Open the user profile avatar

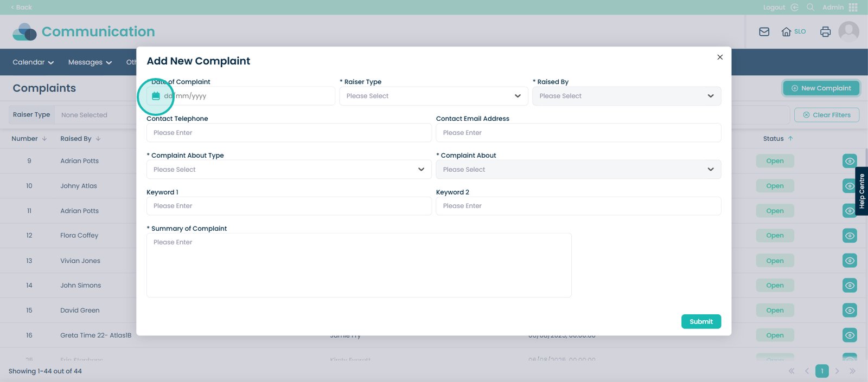coord(848,31)
